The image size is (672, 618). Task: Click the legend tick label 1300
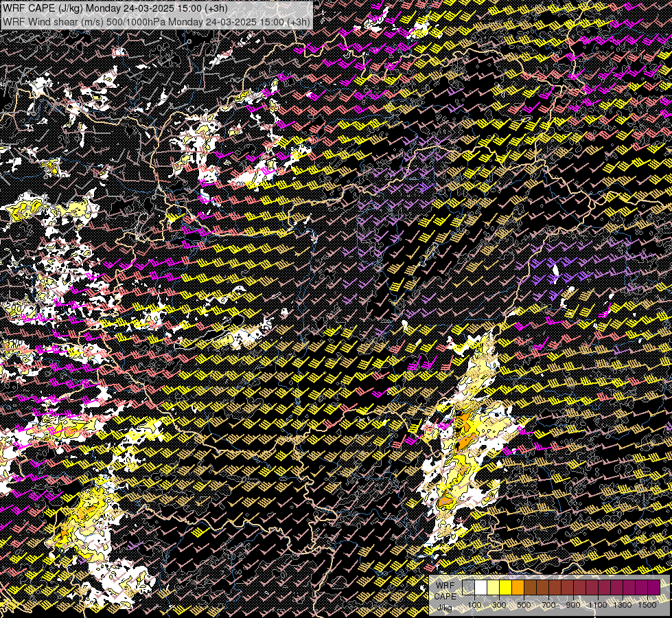[623, 605]
